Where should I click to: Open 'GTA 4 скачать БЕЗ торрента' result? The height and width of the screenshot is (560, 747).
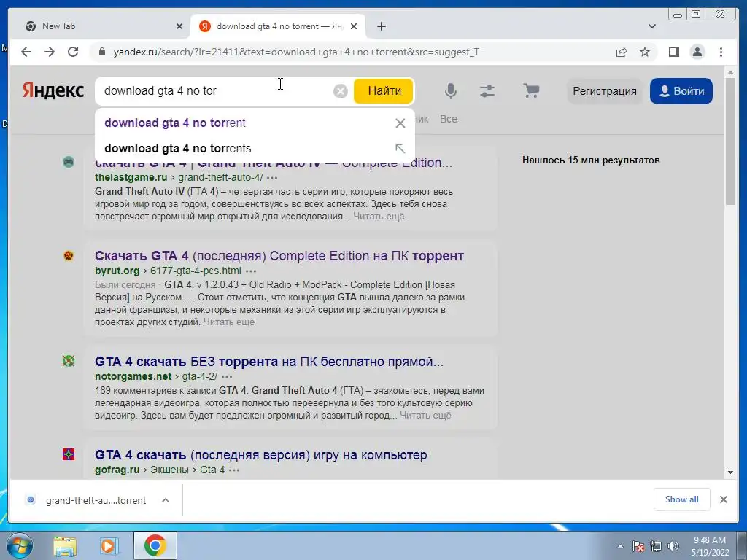tap(269, 362)
